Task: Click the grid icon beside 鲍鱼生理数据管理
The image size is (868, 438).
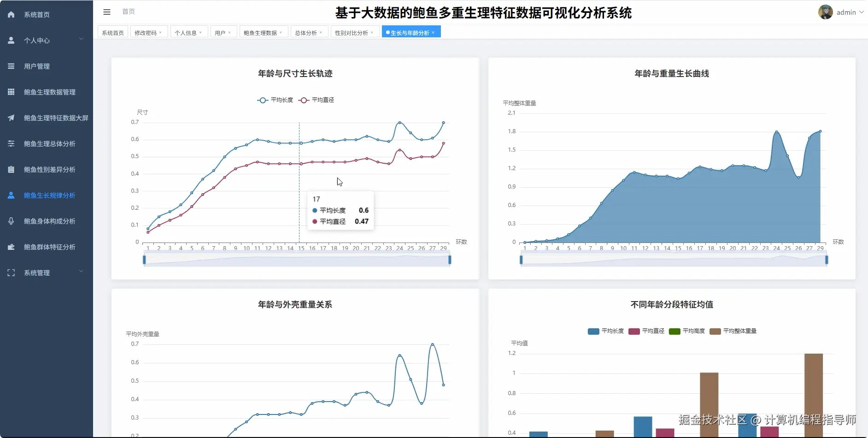Action: pyautogui.click(x=11, y=92)
